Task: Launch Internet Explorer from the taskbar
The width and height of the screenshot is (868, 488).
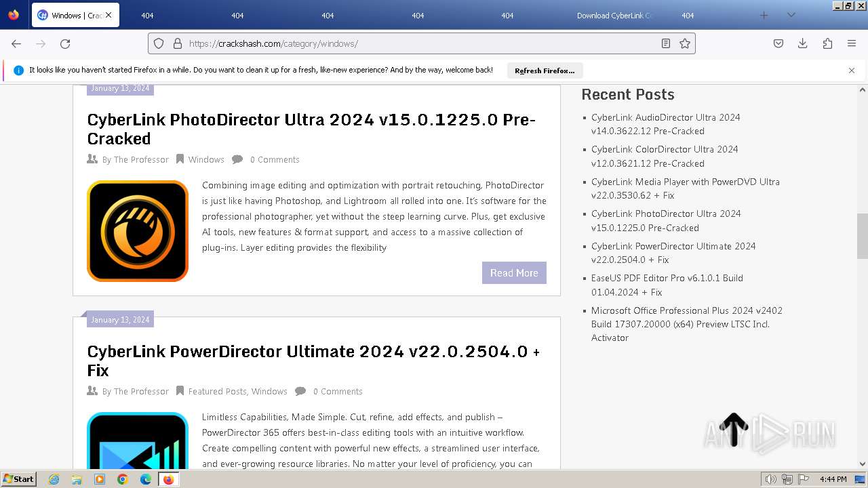Action: click(54, 479)
